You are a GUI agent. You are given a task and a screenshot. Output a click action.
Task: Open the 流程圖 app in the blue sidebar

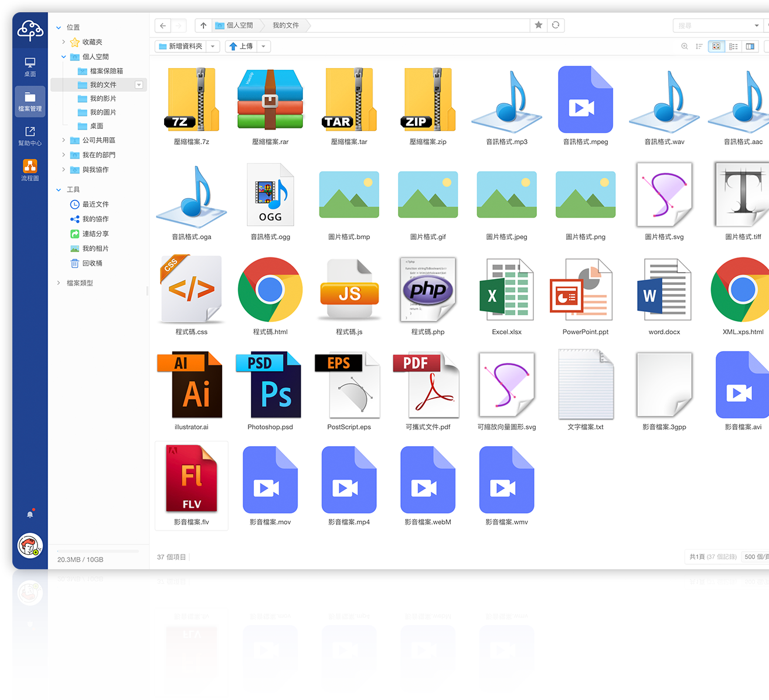point(30,170)
